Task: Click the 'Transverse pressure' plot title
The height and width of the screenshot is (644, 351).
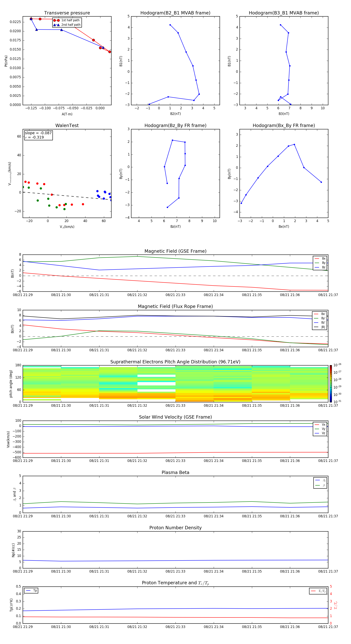Action: pos(67,13)
